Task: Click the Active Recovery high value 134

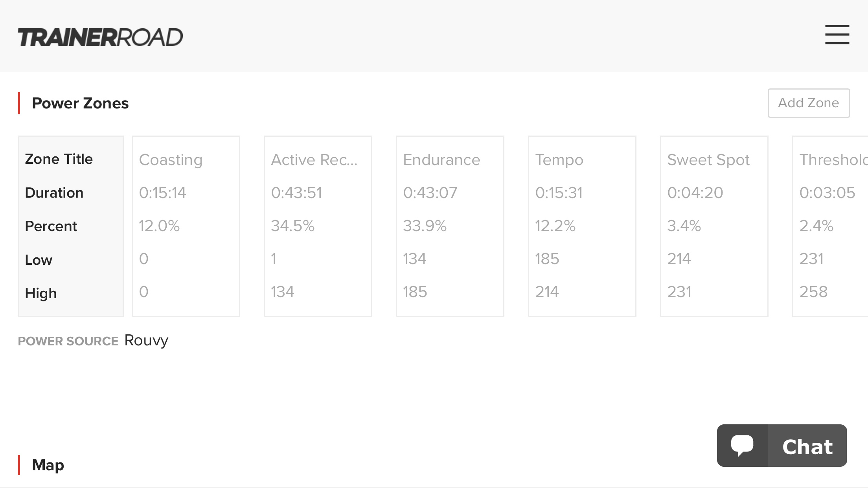Action: pos(282,292)
